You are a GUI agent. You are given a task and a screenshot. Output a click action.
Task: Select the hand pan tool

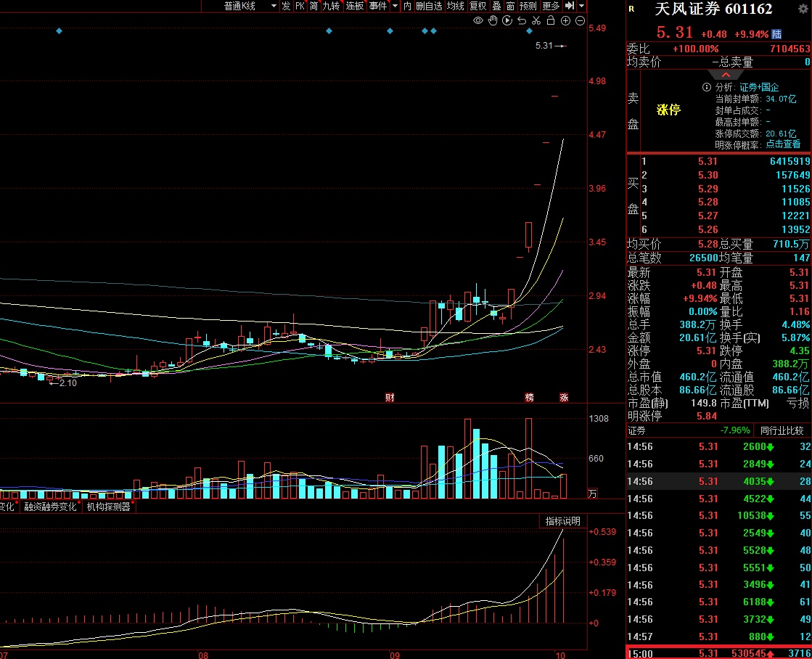[493, 21]
